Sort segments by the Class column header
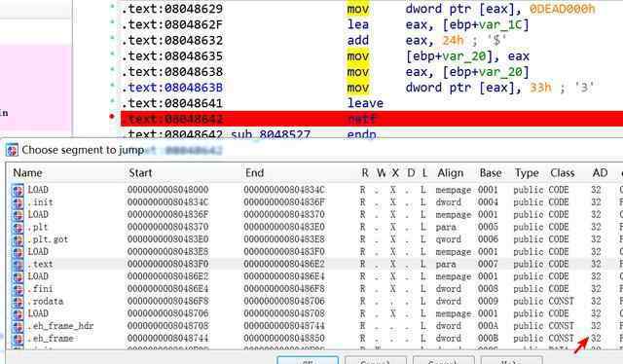 point(563,173)
